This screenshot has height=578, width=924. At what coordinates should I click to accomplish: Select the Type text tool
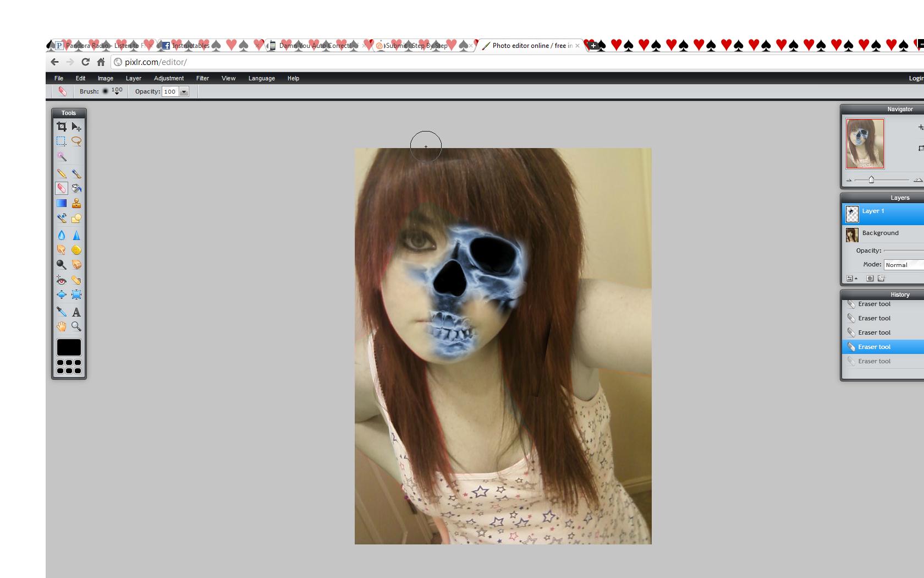76,312
